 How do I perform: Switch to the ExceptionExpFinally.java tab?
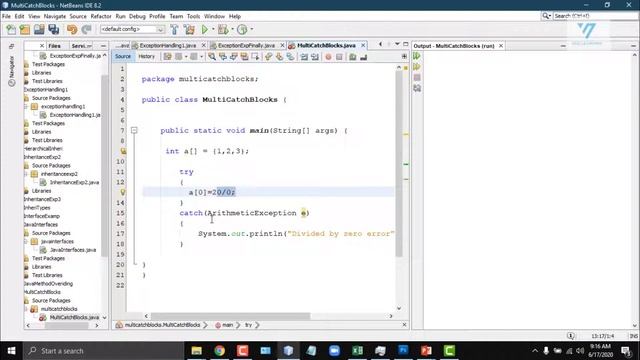pyautogui.click(x=246, y=45)
